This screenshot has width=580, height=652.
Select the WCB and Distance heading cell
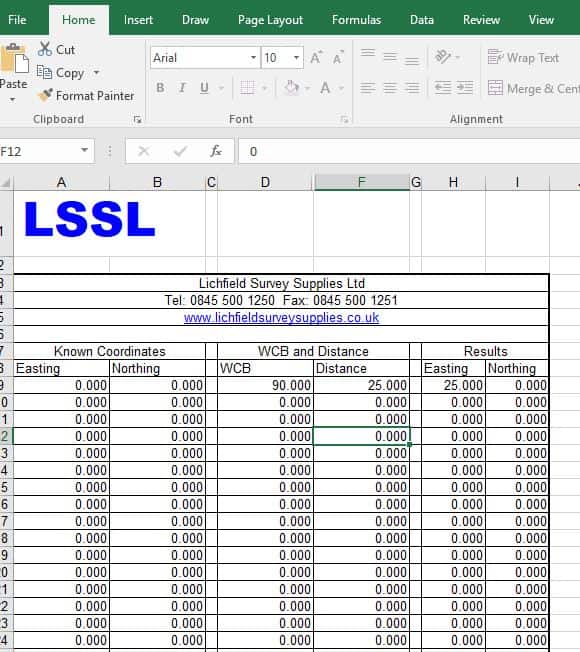click(313, 351)
